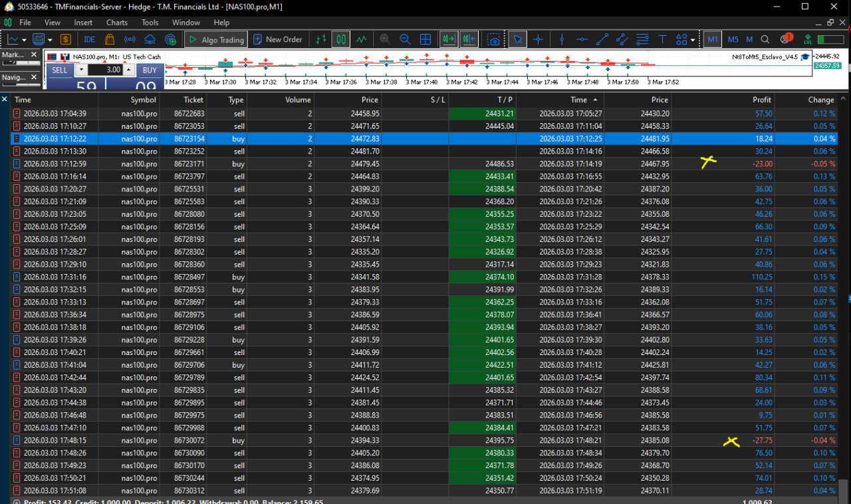Toggle Algo Trading on or off
851x504 pixels.
click(216, 39)
